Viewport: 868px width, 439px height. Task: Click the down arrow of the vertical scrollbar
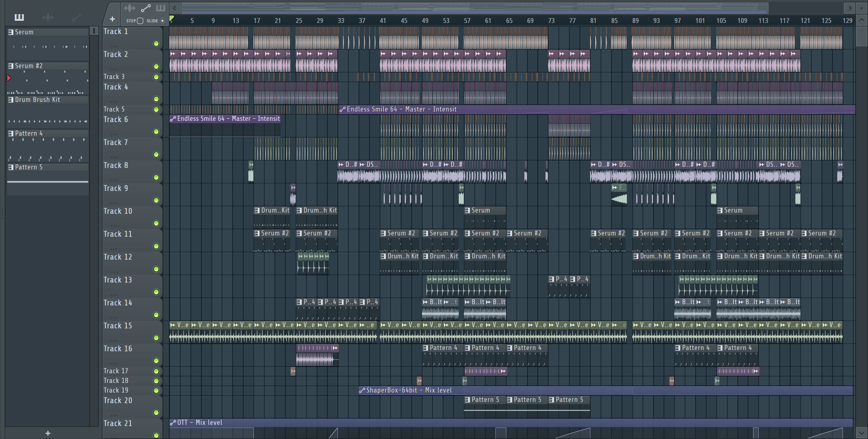click(x=861, y=433)
